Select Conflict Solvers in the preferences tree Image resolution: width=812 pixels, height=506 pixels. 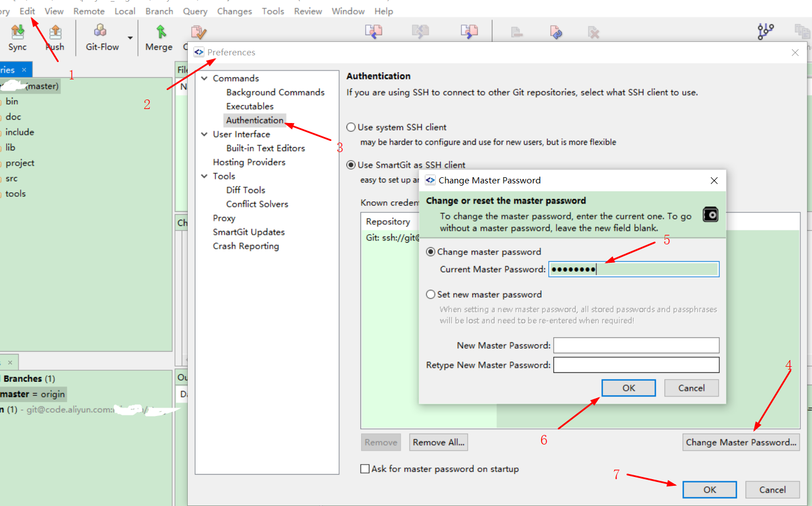(x=257, y=204)
